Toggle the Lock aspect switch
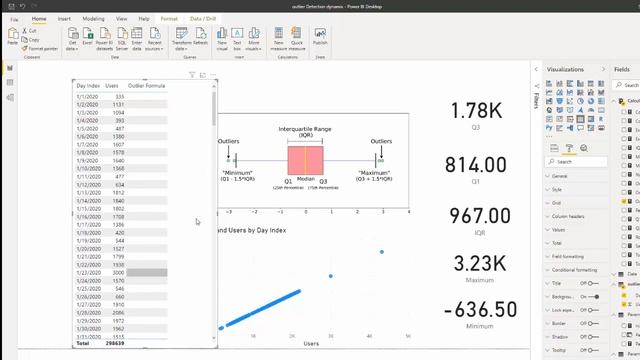Image resolution: width=640 pixels, height=360 pixels. tap(593, 310)
